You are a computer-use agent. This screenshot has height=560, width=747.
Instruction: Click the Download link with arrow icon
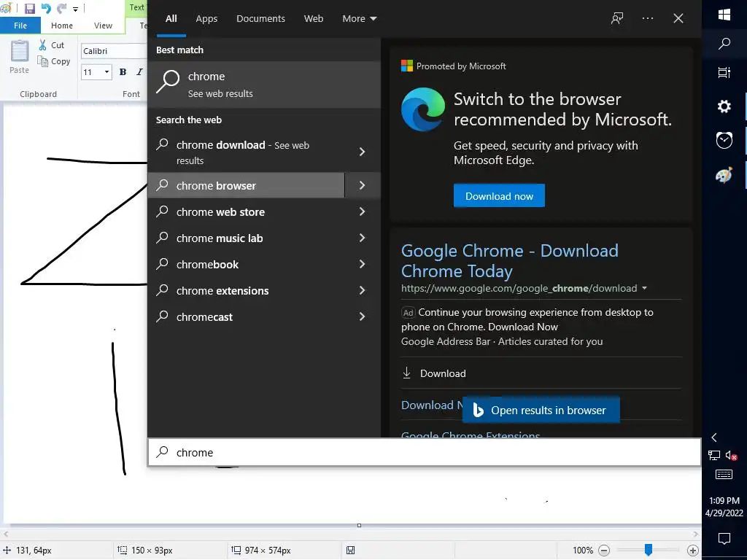point(434,373)
